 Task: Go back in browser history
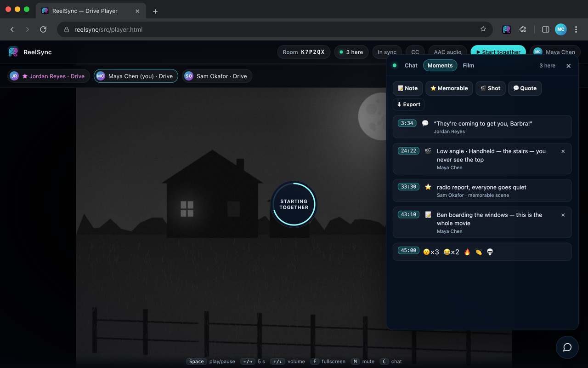pos(12,29)
